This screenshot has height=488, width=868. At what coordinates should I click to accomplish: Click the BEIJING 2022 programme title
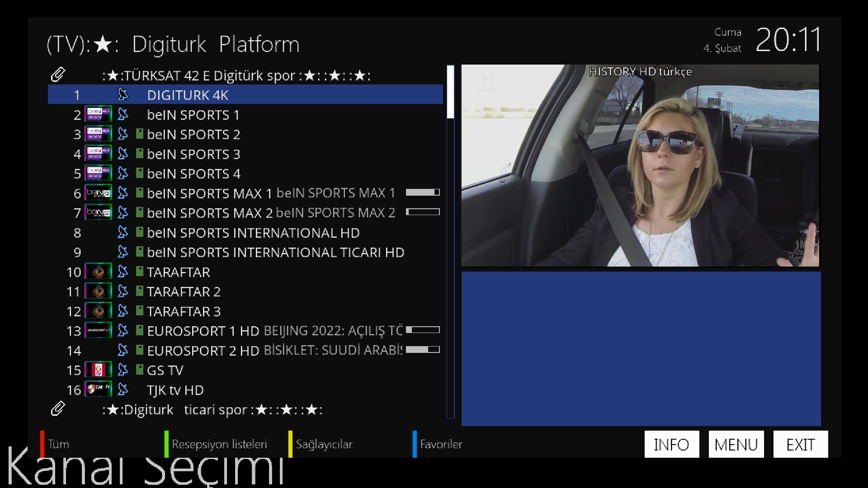pyautogui.click(x=333, y=331)
